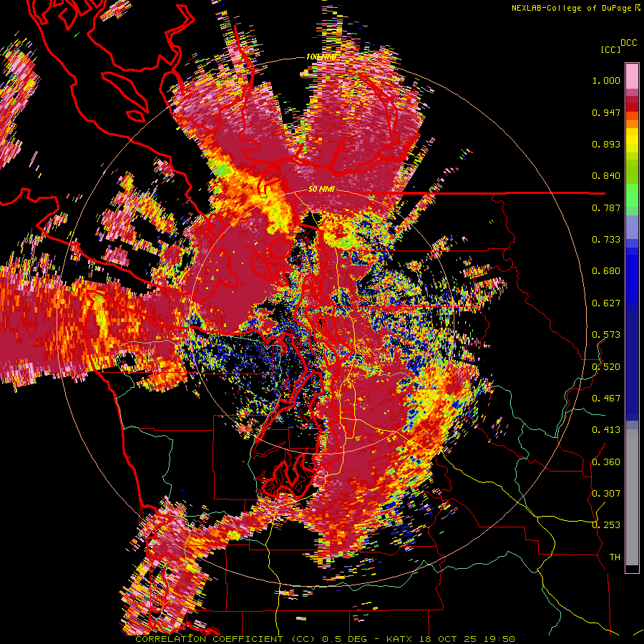The height and width of the screenshot is (644, 644).
Task: Click the yellow swatch on the color bar
Action: (x=632, y=140)
